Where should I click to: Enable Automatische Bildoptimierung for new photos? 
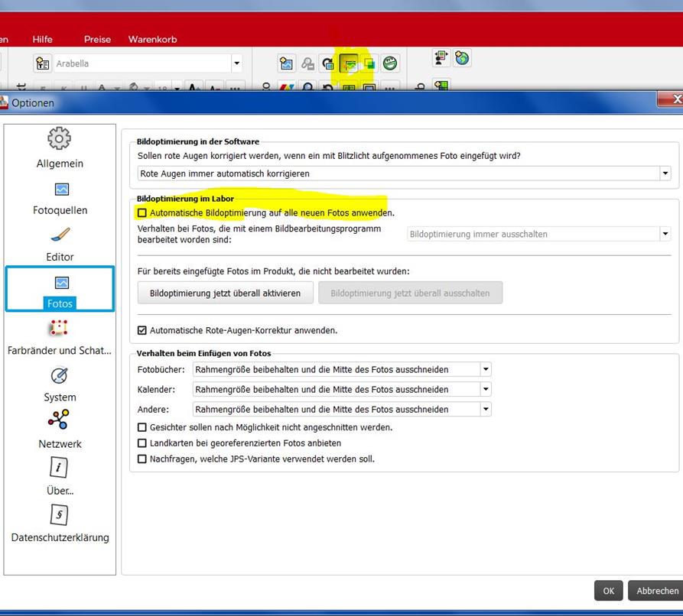(x=142, y=213)
